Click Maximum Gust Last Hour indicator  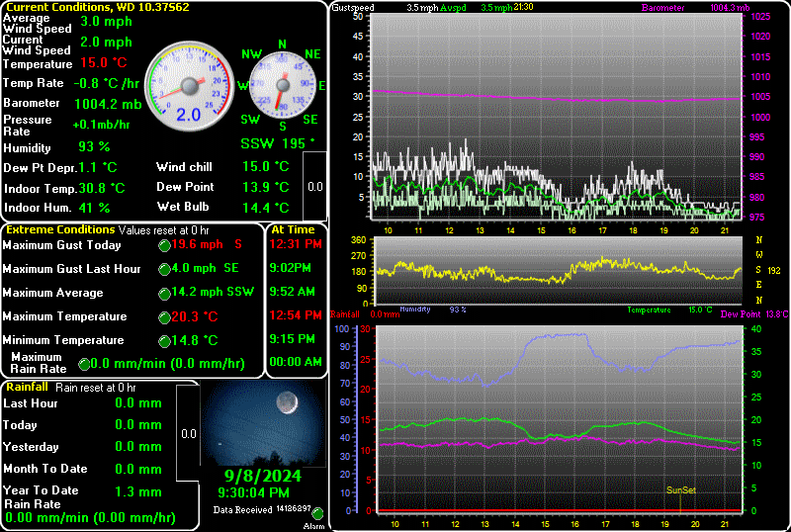(x=164, y=270)
